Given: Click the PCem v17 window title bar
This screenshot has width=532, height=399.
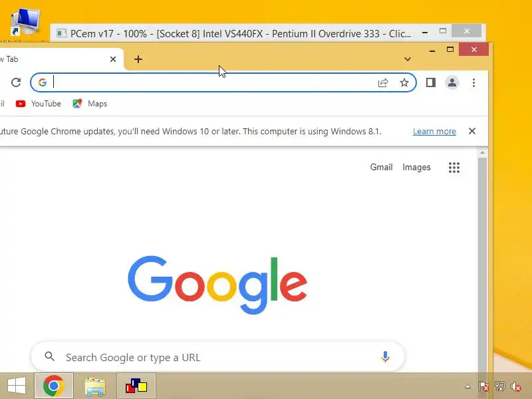Looking at the screenshot, I should (241, 34).
